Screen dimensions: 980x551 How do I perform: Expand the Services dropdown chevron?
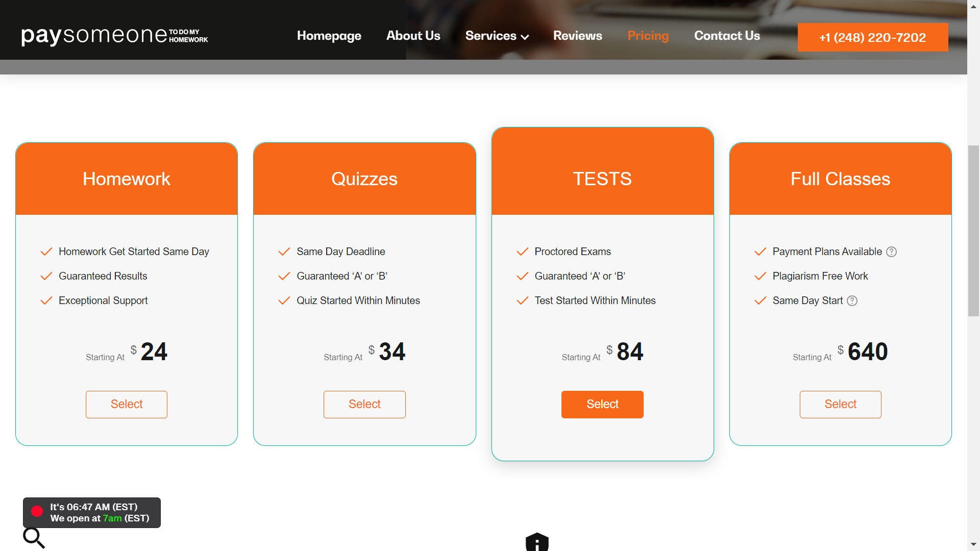click(525, 37)
